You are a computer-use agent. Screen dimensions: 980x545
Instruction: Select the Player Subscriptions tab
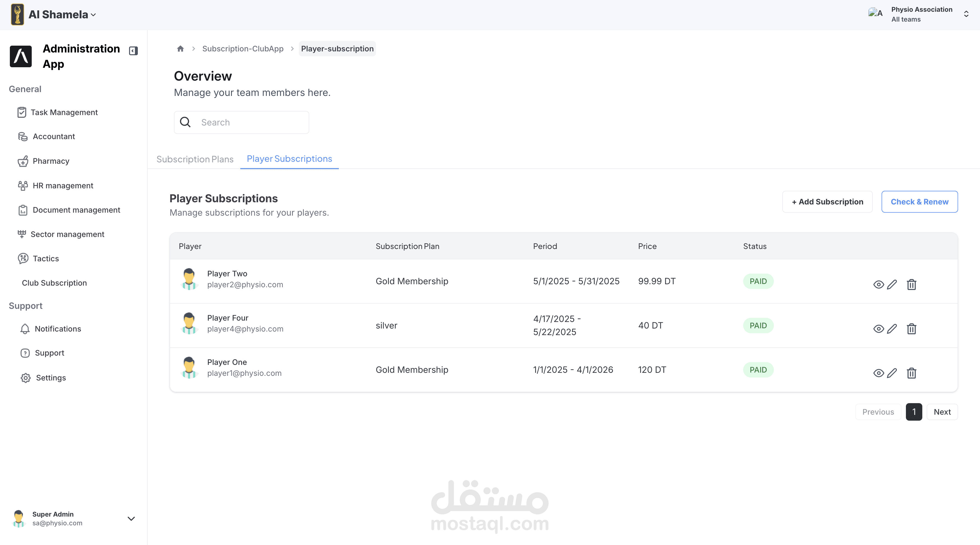(x=289, y=159)
